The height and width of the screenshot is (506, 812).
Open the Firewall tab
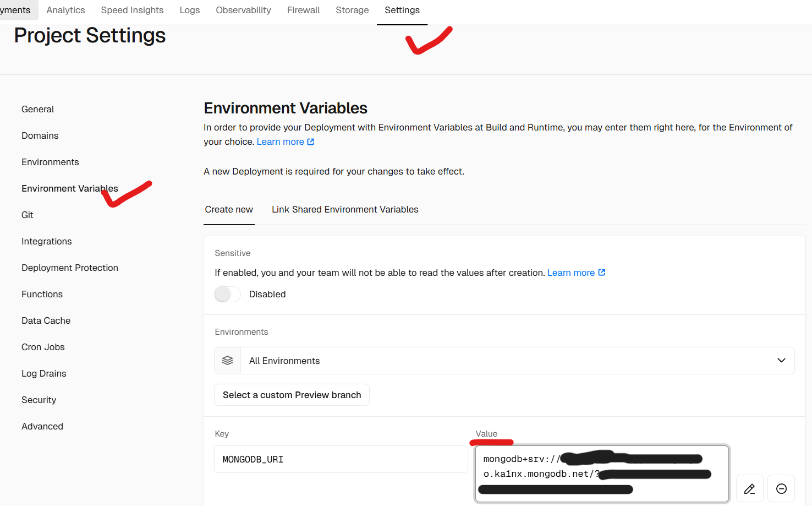pyautogui.click(x=303, y=10)
